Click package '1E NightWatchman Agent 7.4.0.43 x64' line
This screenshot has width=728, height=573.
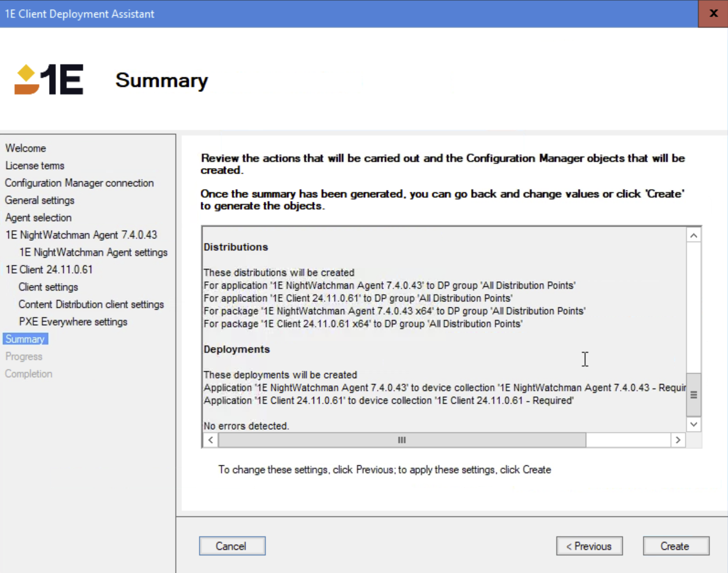point(395,311)
